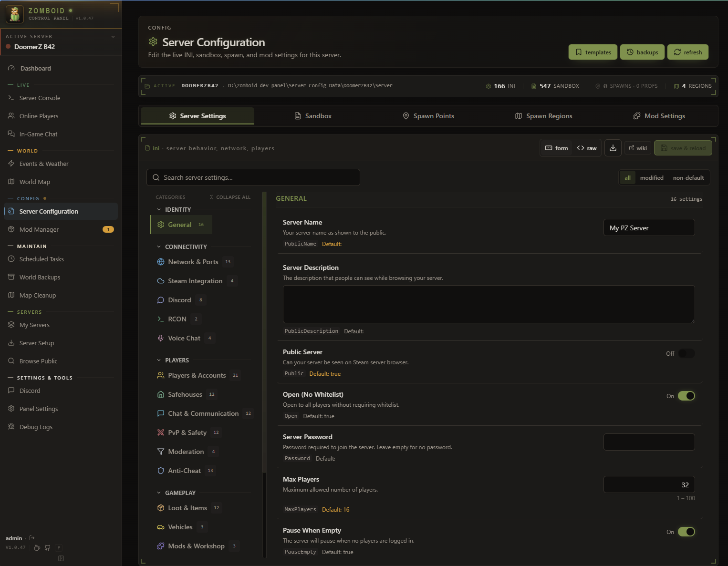Switch to the Sandbox tab
728x566 pixels.
(313, 116)
